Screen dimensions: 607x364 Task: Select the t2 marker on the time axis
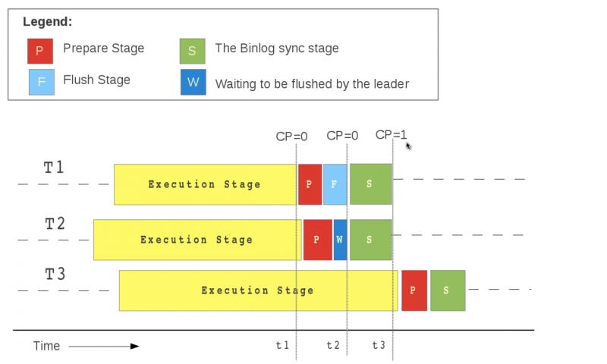(333, 345)
